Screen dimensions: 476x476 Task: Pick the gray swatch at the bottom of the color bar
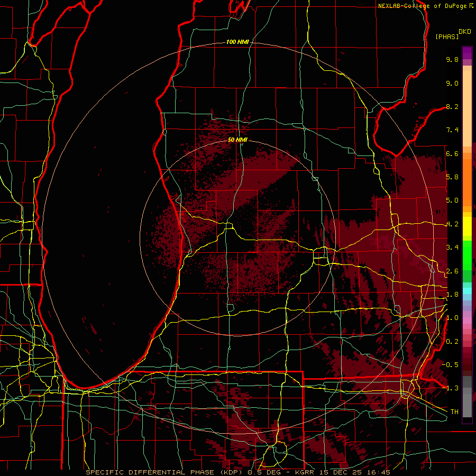pyautogui.click(x=467, y=405)
